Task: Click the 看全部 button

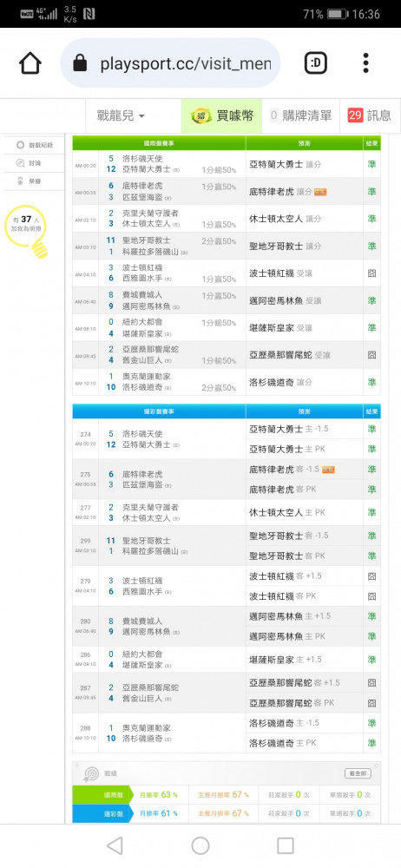Action: coord(358,773)
